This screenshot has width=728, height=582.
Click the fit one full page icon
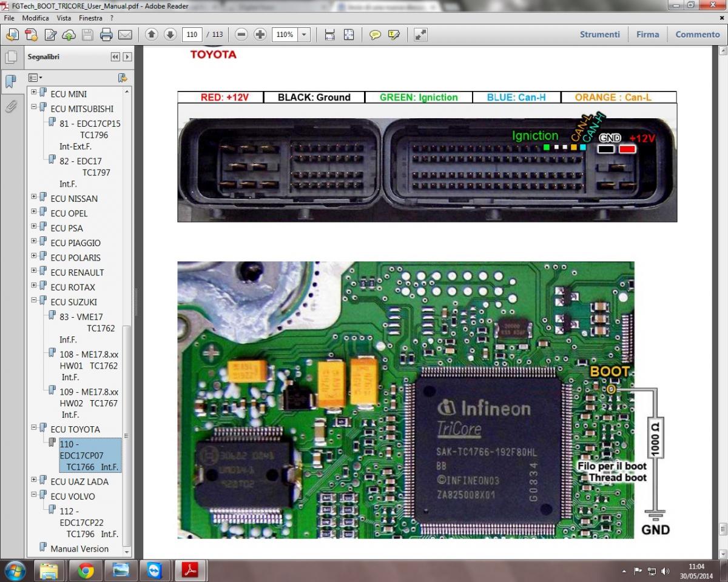(348, 35)
